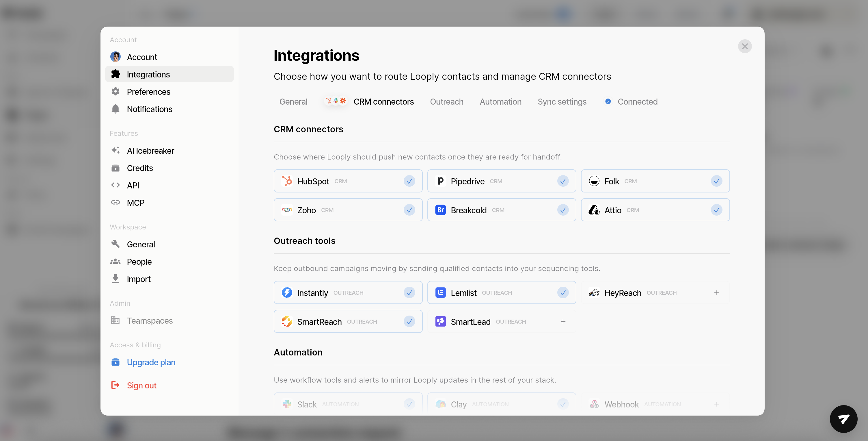Click the SmartLead logo icon
Image resolution: width=868 pixels, height=441 pixels.
pyautogui.click(x=440, y=321)
